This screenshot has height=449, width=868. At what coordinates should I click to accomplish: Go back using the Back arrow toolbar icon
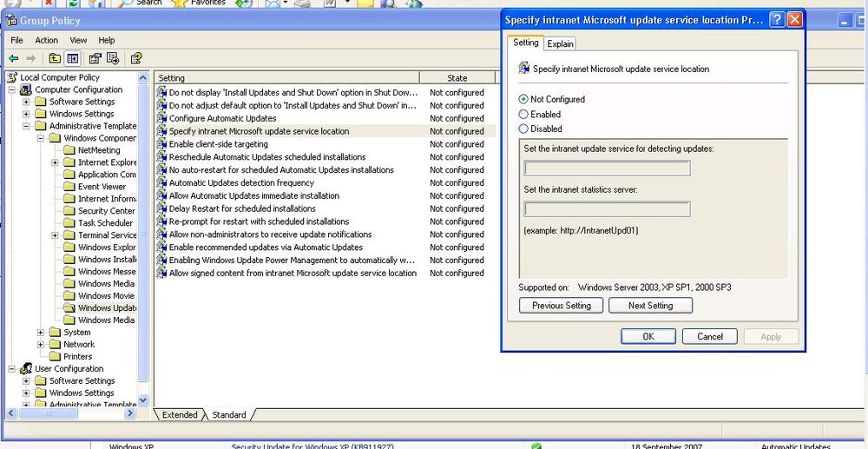coord(13,58)
